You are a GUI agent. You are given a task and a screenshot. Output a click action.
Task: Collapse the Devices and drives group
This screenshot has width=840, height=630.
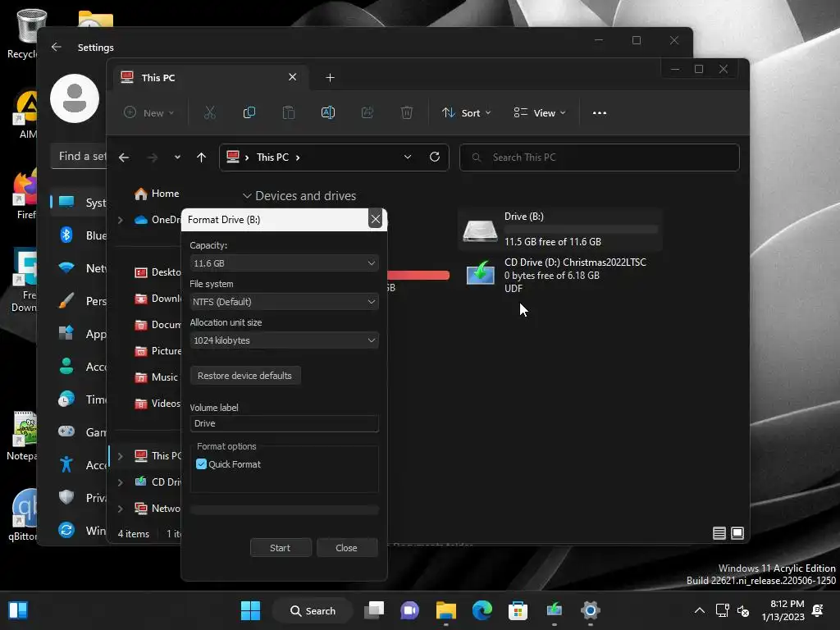(247, 196)
